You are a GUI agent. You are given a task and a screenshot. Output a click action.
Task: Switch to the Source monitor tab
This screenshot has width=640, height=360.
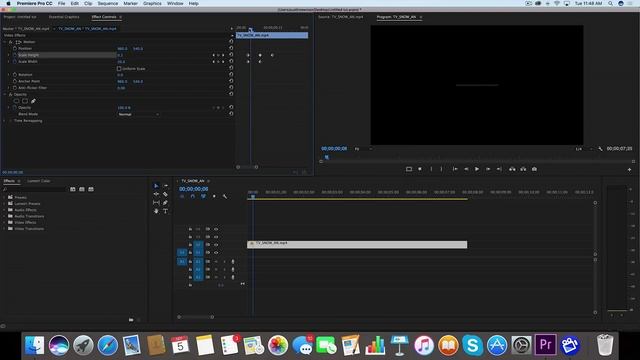(340, 17)
